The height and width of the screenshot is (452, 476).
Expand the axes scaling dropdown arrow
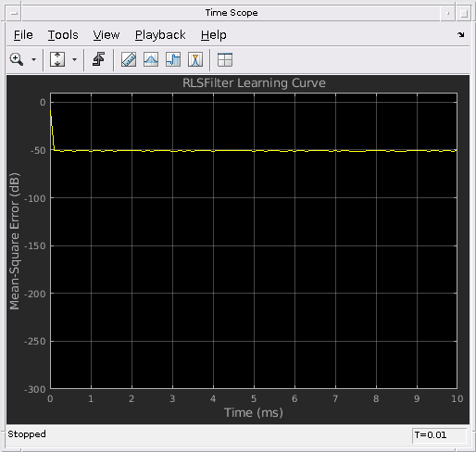click(74, 59)
